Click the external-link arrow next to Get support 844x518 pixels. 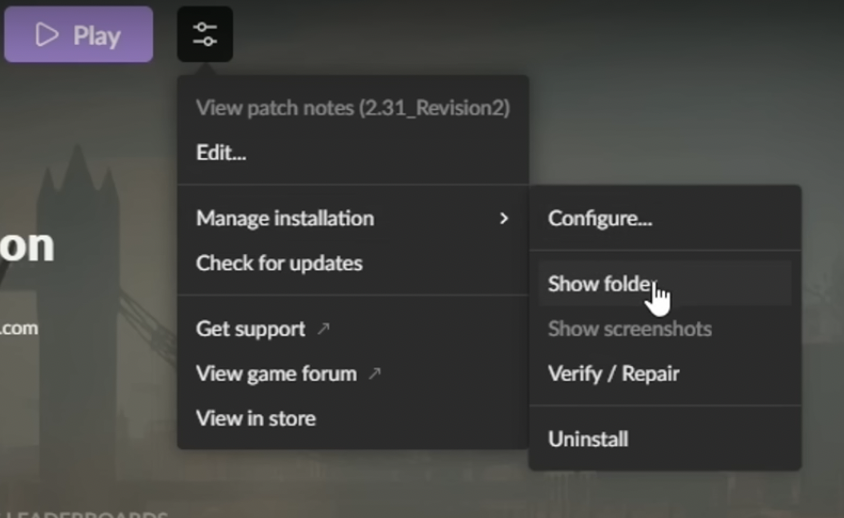(x=325, y=329)
